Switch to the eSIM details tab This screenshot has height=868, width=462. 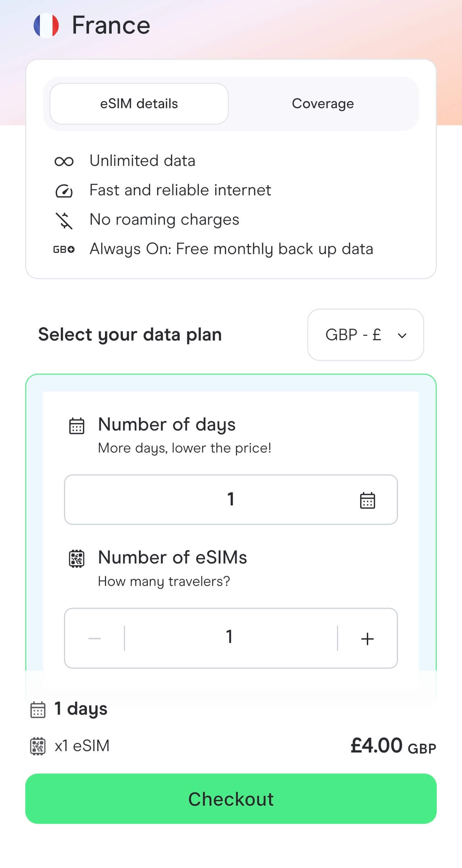tap(139, 104)
